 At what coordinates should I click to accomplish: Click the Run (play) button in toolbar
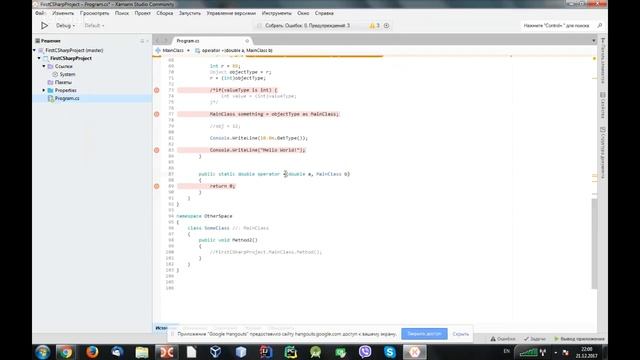click(x=44, y=26)
